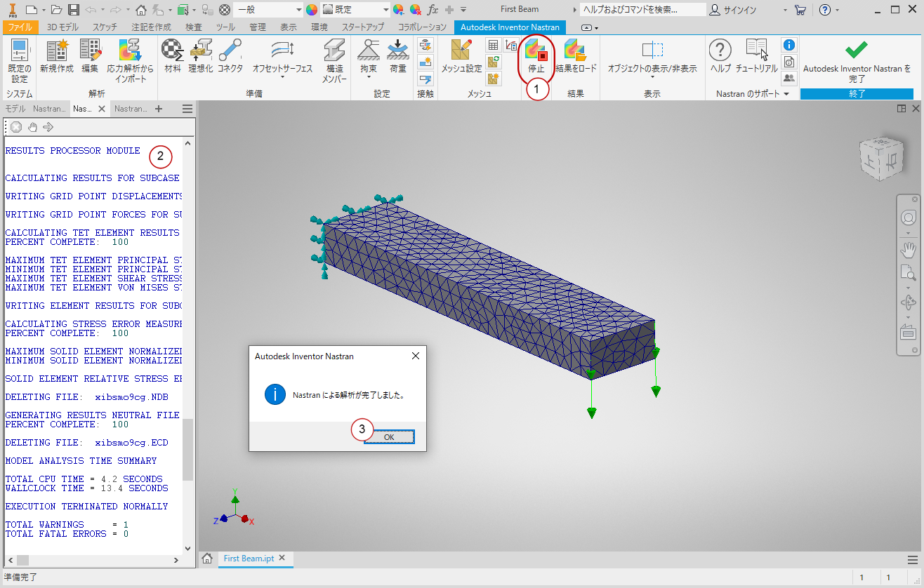Add a new browser panel tab with plus
The image size is (924, 588).
(x=159, y=109)
